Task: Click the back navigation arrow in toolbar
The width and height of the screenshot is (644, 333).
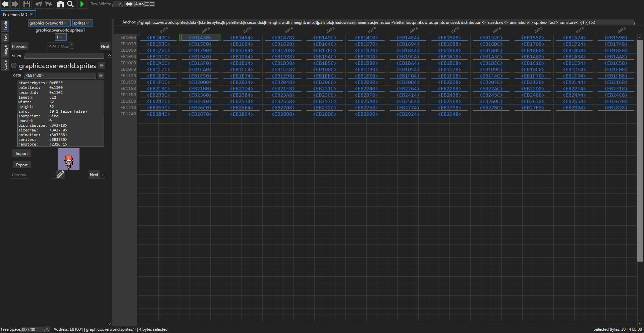Action: pyautogui.click(x=5, y=4)
